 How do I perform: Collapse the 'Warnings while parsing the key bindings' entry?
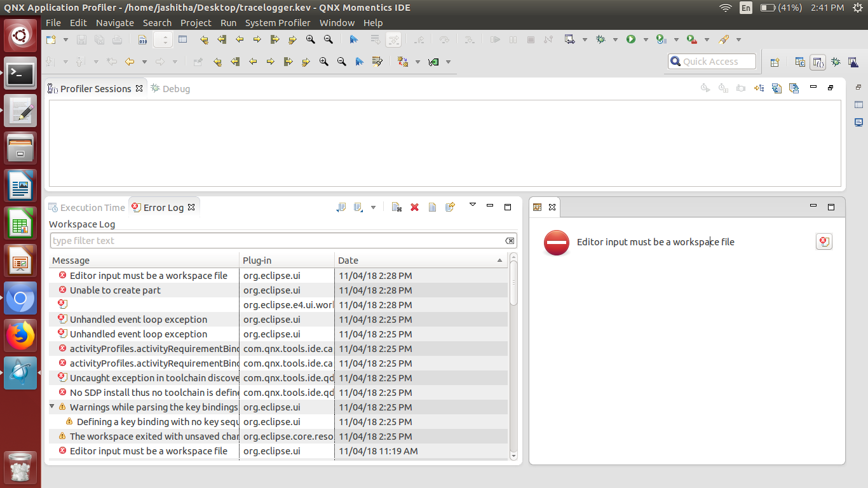tap(52, 407)
